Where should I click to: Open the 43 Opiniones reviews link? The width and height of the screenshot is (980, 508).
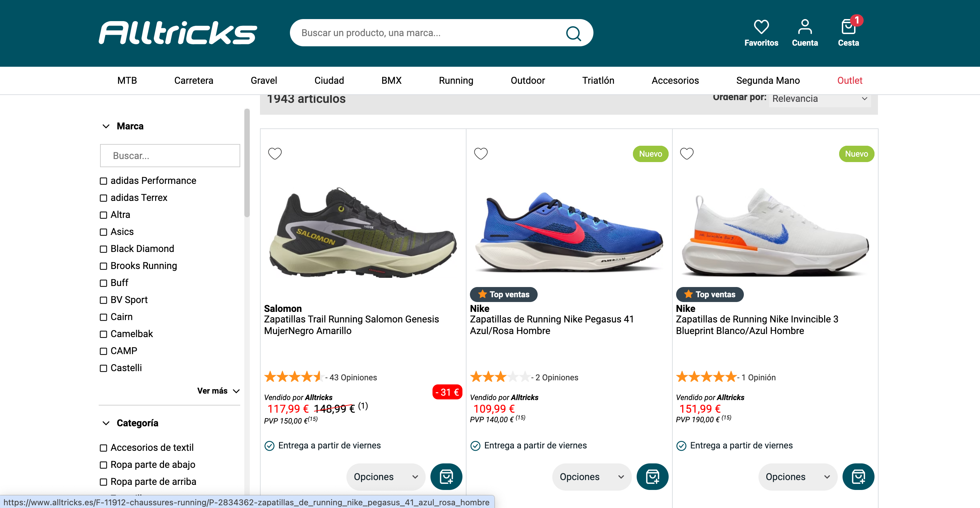pos(353,378)
